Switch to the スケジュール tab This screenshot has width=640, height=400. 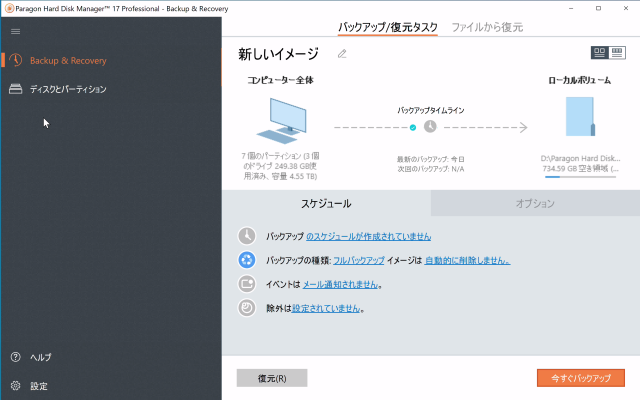(326, 203)
